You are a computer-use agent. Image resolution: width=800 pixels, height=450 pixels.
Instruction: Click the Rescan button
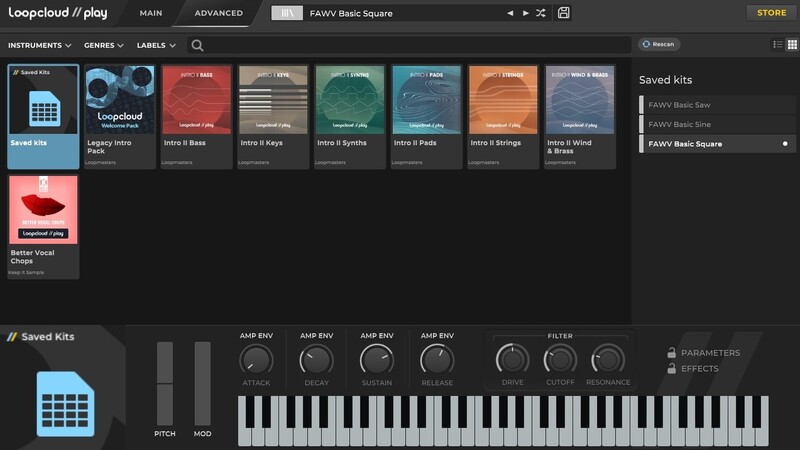coord(659,44)
